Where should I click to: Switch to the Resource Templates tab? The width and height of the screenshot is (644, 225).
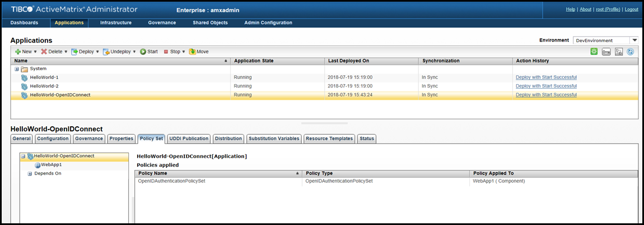coord(329,139)
